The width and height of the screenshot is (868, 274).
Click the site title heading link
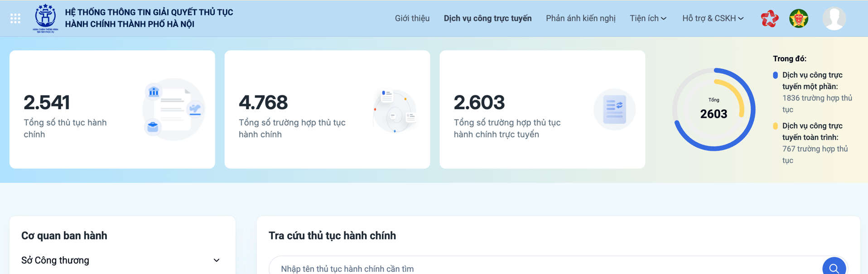tap(149, 18)
